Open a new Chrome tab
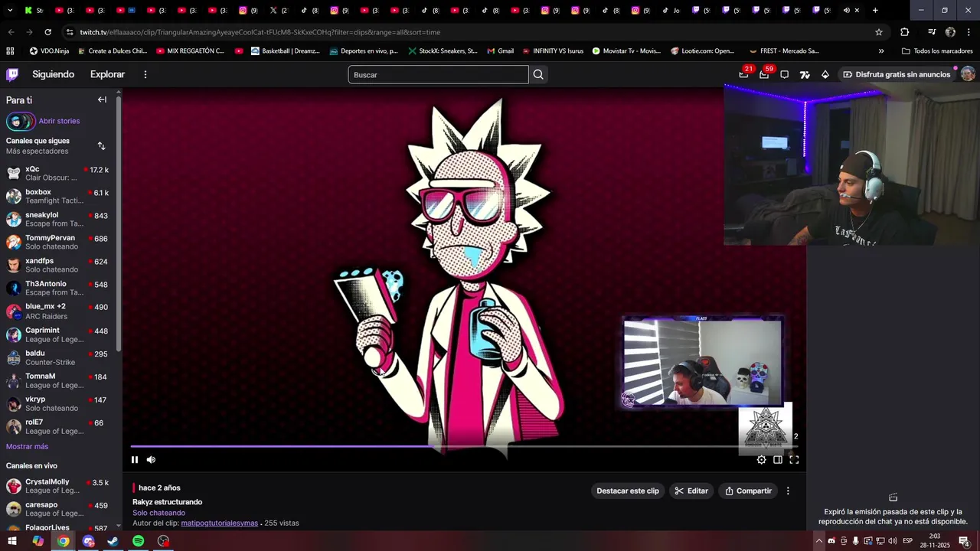The height and width of the screenshot is (551, 980). pyautogui.click(x=875, y=10)
